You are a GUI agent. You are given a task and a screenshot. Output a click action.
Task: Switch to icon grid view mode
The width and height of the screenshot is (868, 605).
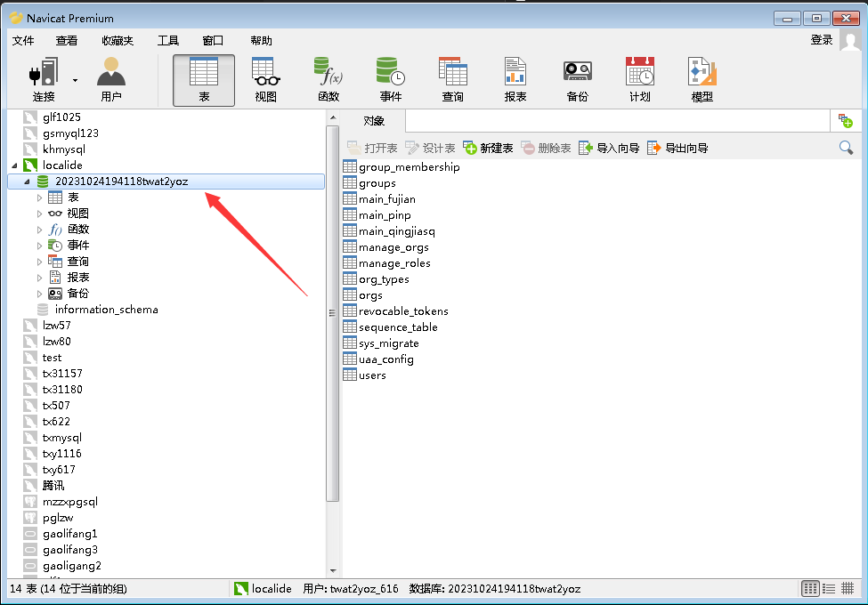tap(810, 588)
